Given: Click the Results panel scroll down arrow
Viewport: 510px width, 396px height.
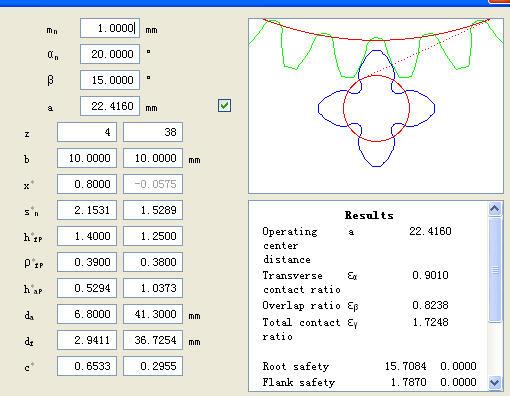Looking at the screenshot, I should 495,382.
